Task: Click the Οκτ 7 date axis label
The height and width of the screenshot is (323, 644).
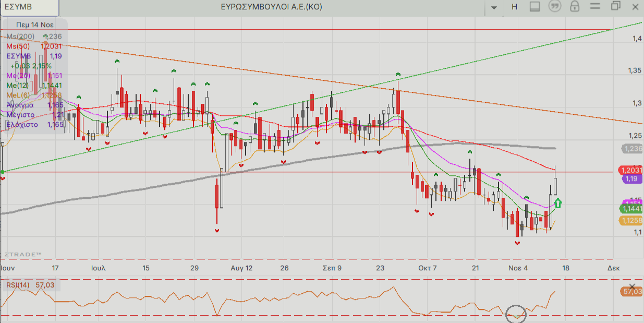Action: tap(428, 268)
